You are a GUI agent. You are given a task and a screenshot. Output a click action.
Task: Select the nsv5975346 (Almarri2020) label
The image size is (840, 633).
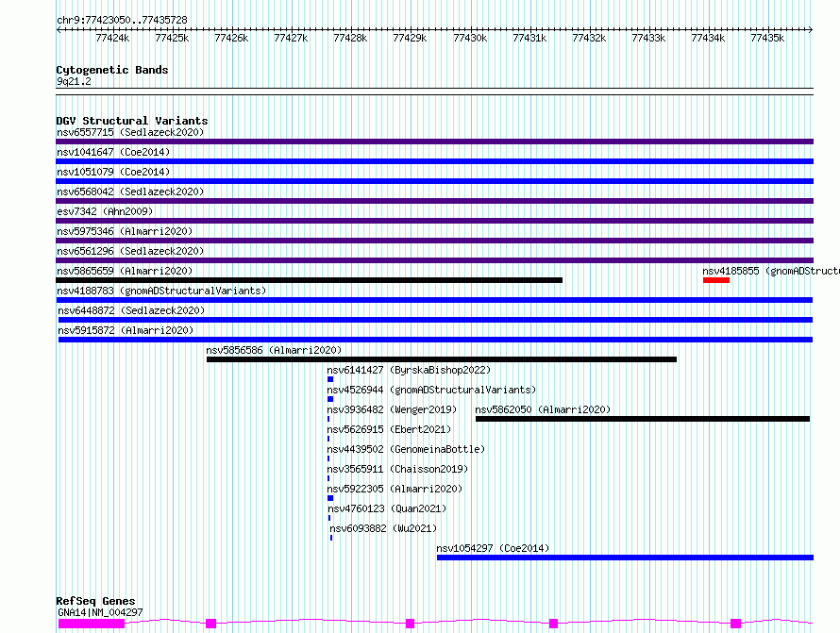125,231
